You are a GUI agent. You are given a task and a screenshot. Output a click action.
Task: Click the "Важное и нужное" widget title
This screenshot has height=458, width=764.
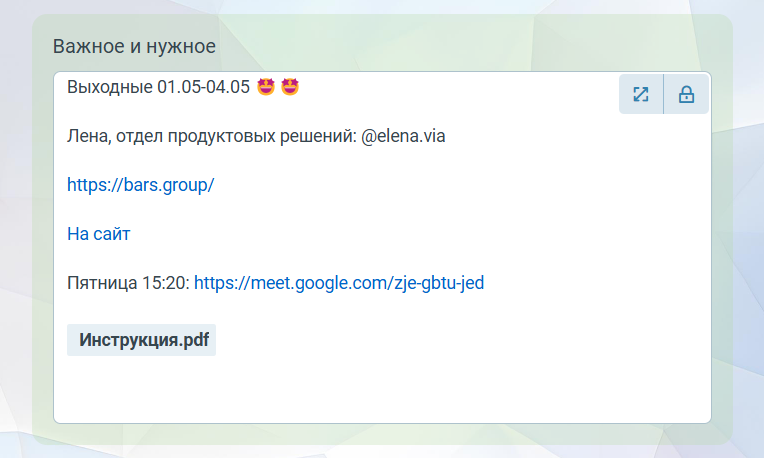tap(134, 46)
